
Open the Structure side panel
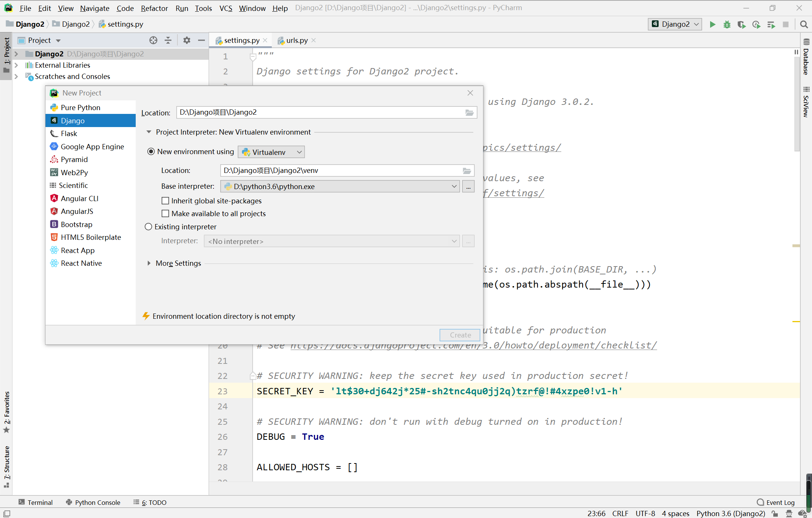7,467
